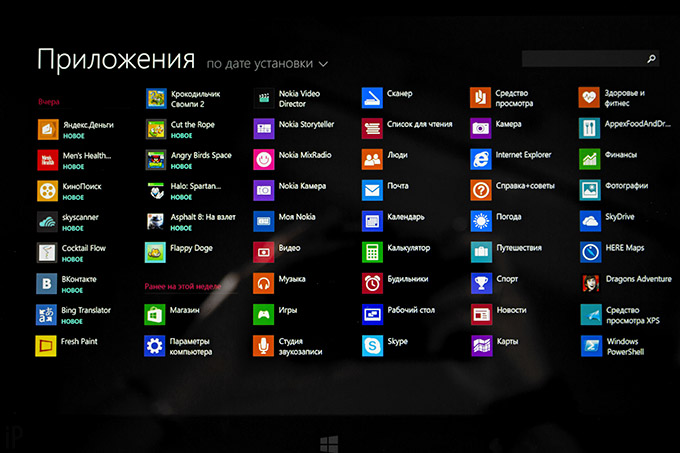Open the Калькулятор icon
680x453 pixels.
tap(373, 253)
